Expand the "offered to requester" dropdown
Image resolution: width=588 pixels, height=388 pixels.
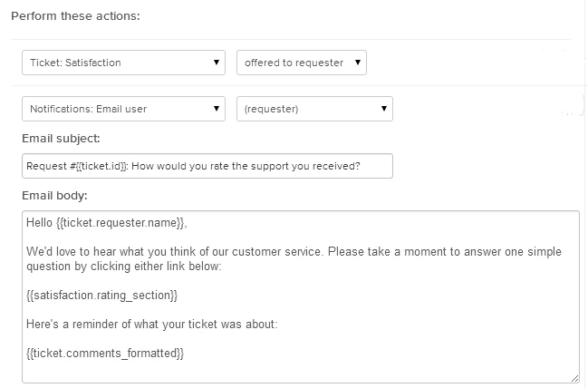coord(301,63)
